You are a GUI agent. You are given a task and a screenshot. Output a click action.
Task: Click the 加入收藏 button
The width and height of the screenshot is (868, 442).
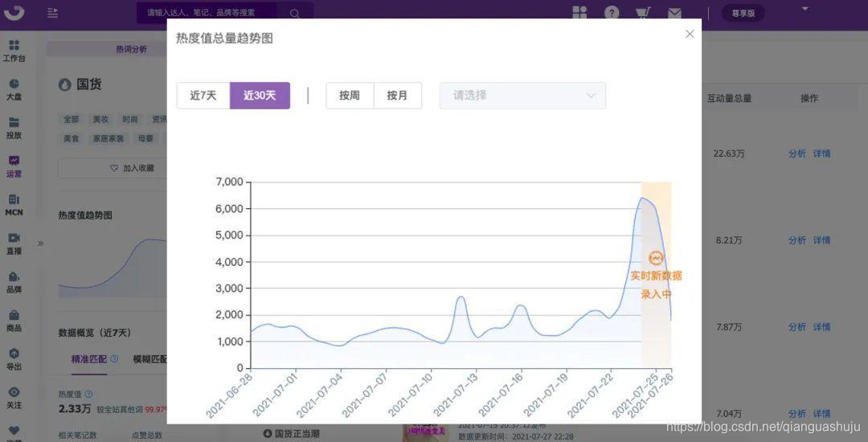point(113,168)
